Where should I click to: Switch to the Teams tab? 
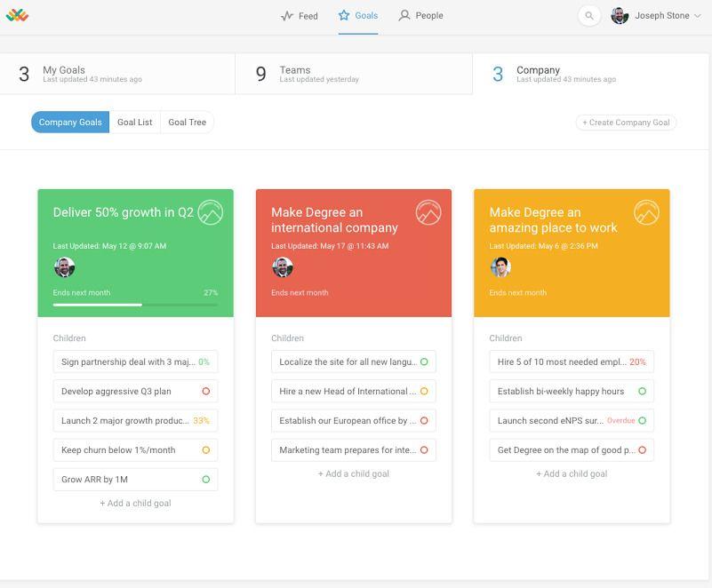point(354,74)
